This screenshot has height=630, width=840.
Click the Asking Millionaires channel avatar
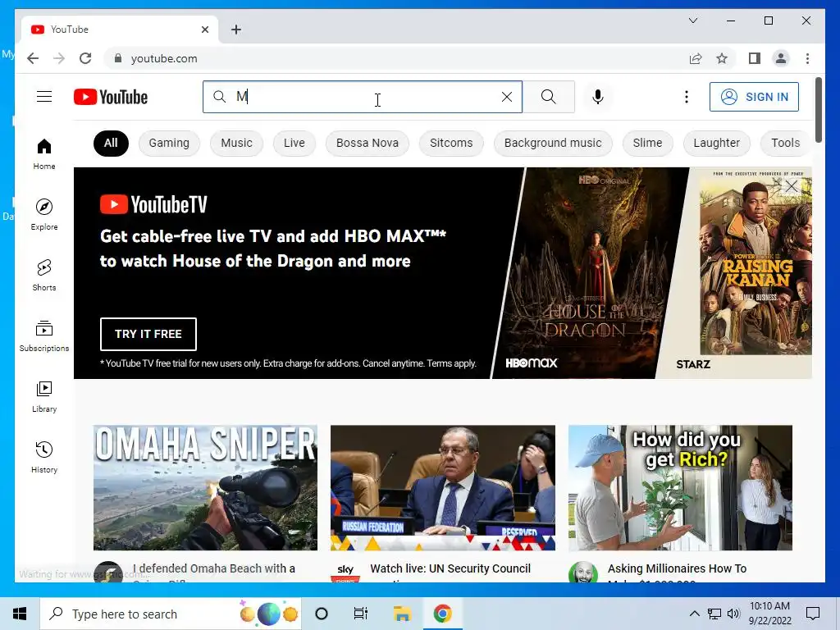click(583, 573)
